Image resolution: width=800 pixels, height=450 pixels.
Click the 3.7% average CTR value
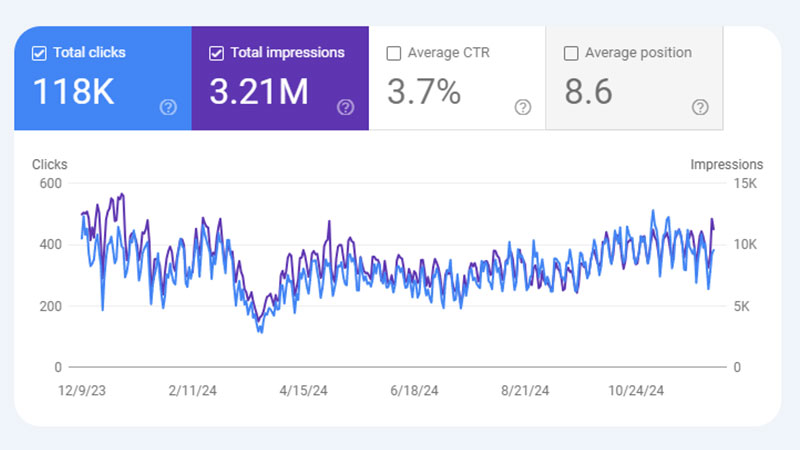423,92
